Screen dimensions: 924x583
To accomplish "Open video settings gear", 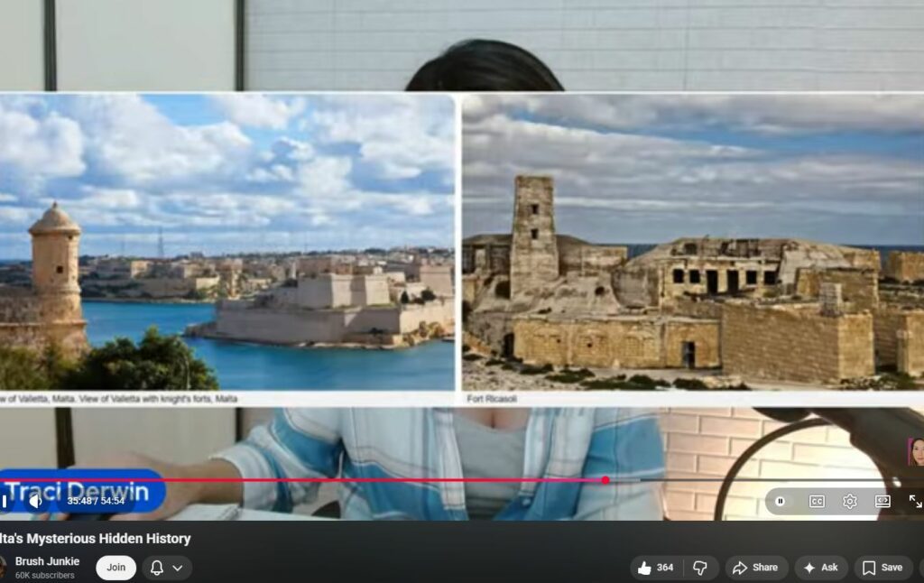I will click(x=849, y=501).
